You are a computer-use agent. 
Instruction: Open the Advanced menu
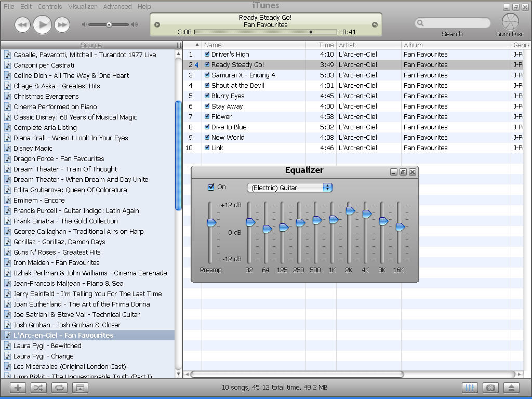(117, 6)
